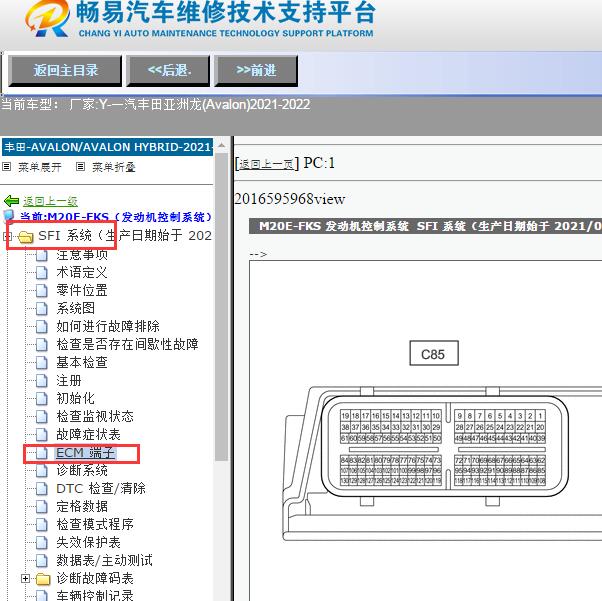
Task: Click document icon beside 检查模式程序
Action: (x=41, y=525)
